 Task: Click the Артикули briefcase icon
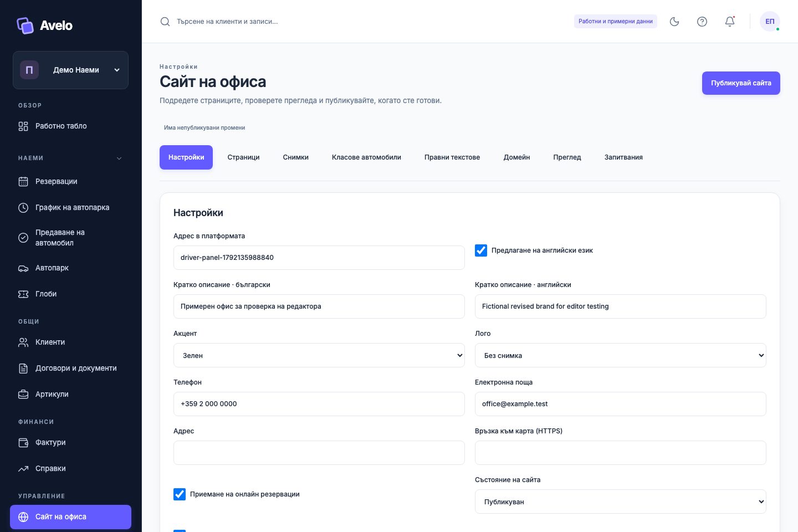click(x=23, y=395)
